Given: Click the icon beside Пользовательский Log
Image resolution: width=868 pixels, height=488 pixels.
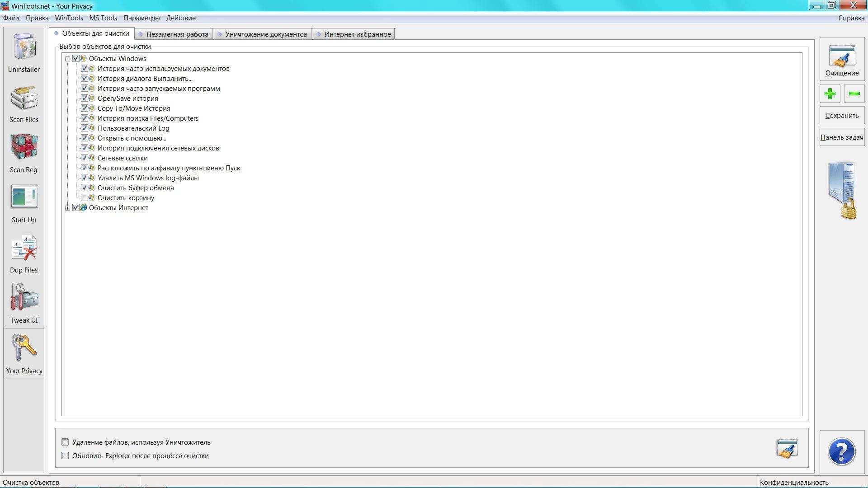Looking at the screenshot, I should 92,128.
